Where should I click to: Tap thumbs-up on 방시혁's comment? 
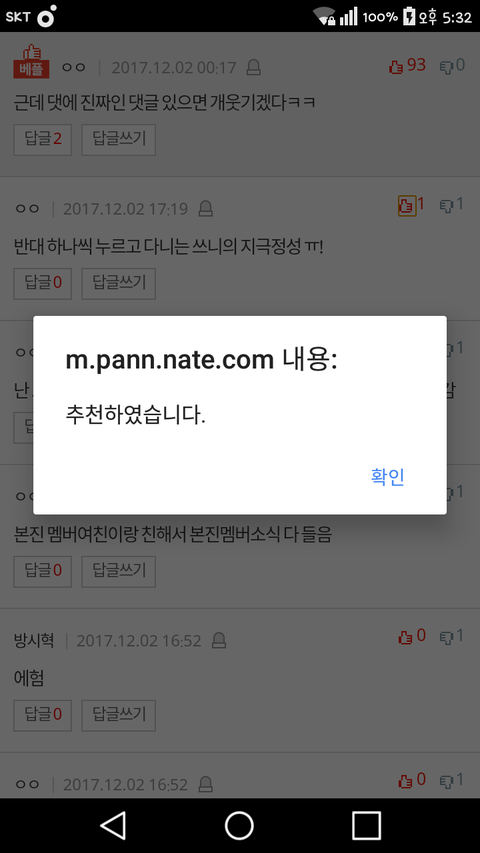point(405,637)
